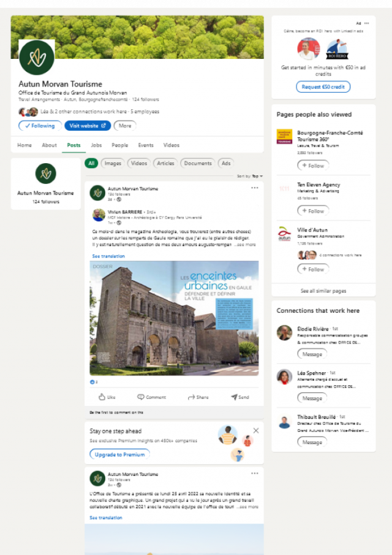Switch to the Jobs tab
Viewport: 392px width, 555px height.
(96, 145)
